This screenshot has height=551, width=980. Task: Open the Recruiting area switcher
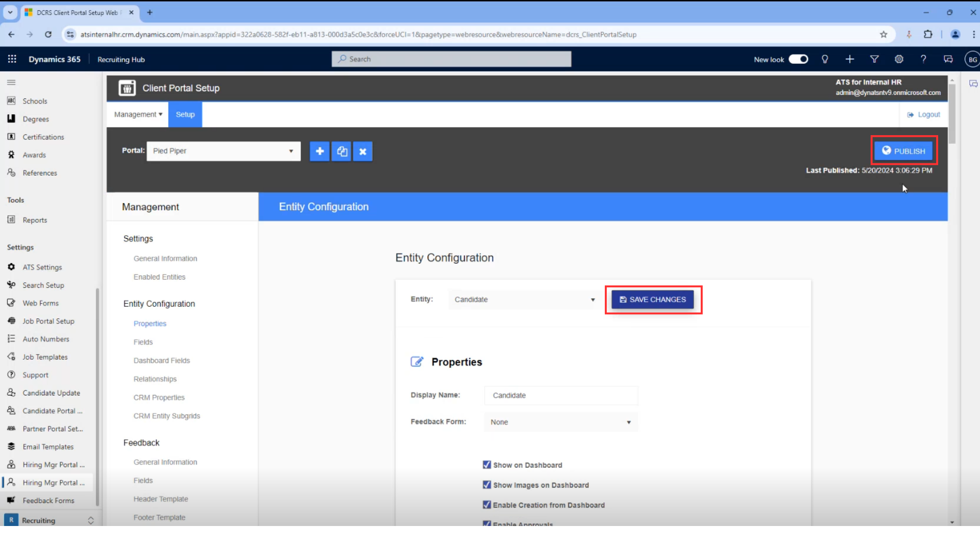pyautogui.click(x=49, y=520)
